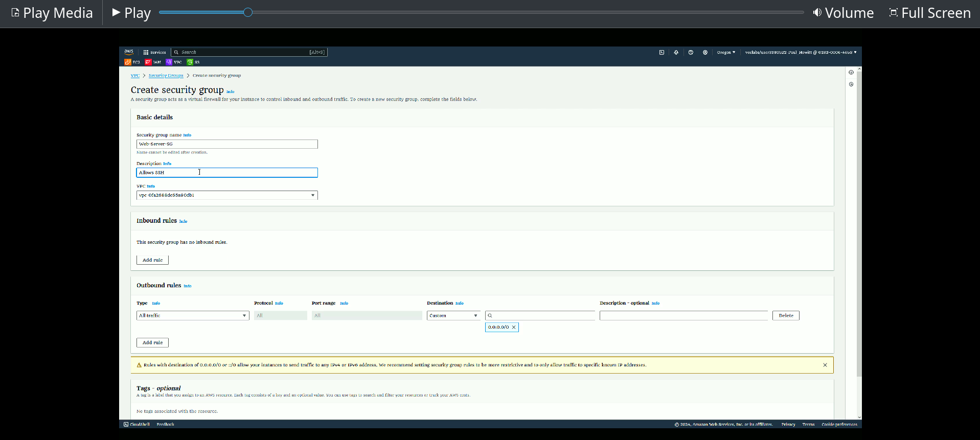Click CloudShell icon in the footer
Image resolution: width=980 pixels, height=440 pixels.
click(126, 424)
